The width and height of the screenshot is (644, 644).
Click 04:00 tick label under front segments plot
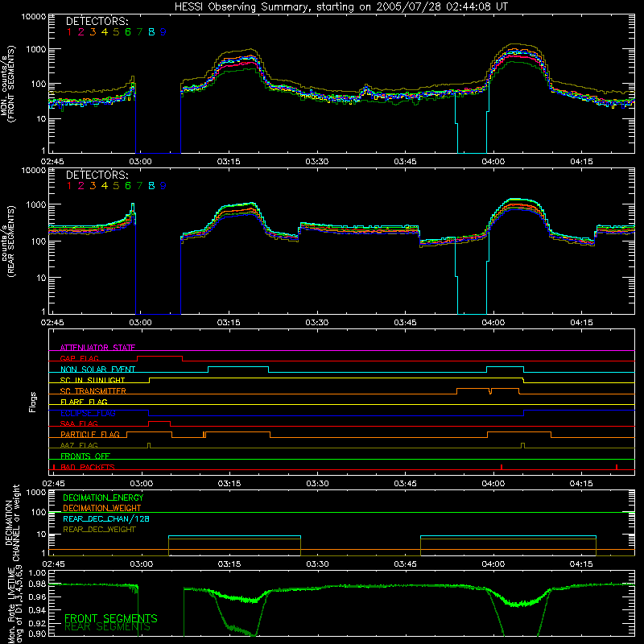(x=493, y=162)
